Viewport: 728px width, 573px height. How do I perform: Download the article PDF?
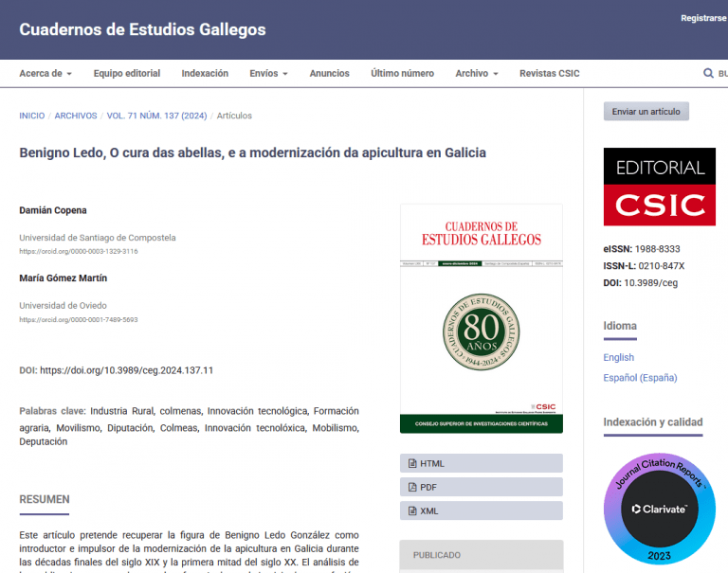click(x=481, y=487)
